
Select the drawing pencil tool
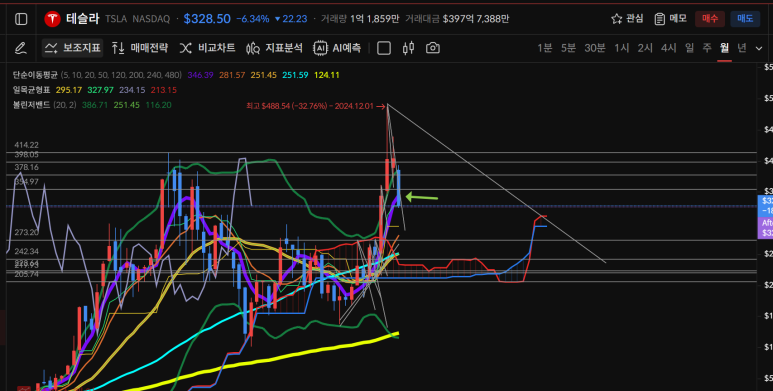[20, 48]
